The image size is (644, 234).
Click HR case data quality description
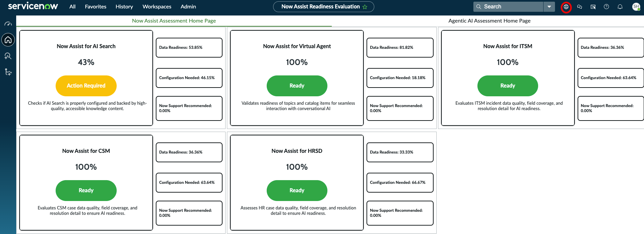[x=298, y=210]
